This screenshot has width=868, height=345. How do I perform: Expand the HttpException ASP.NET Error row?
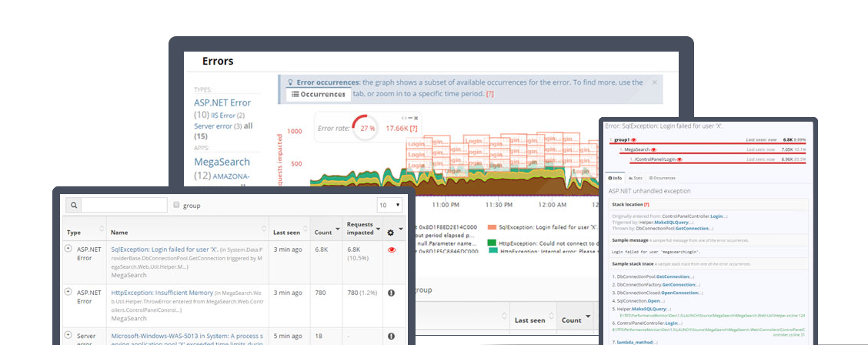click(68, 292)
